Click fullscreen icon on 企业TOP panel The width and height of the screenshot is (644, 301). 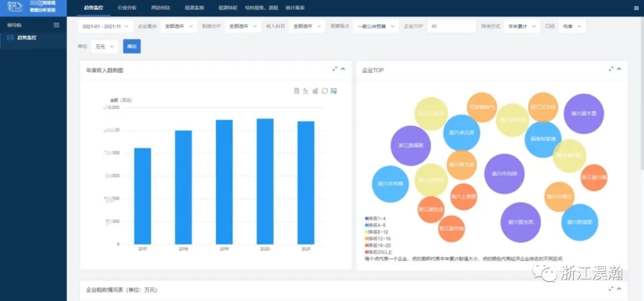tap(611, 69)
